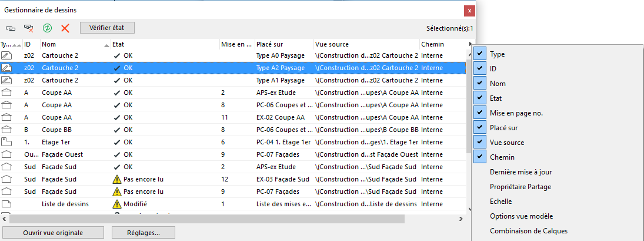Click the Liste de dessins warning icon
644x241 pixels.
click(x=117, y=204)
